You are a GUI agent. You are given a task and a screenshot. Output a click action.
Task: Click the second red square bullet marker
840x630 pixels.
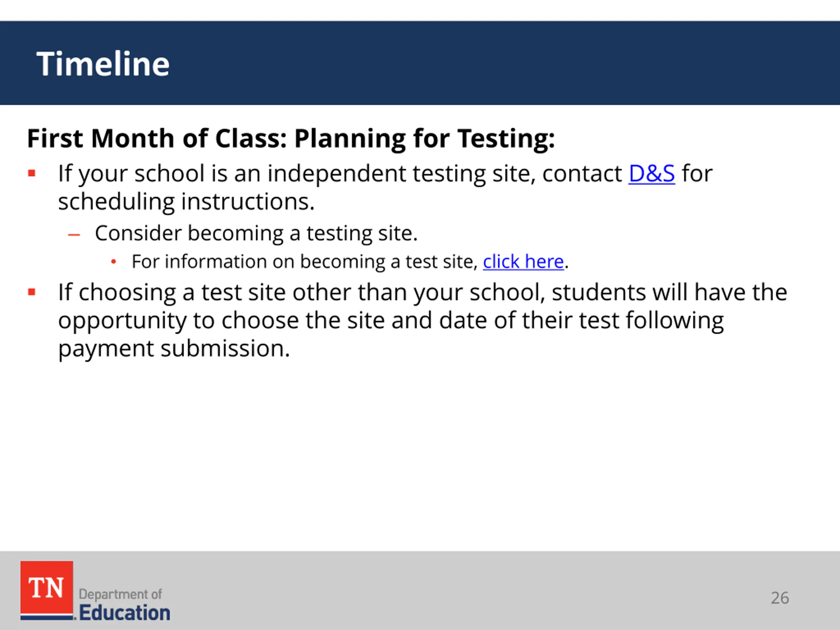point(32,292)
